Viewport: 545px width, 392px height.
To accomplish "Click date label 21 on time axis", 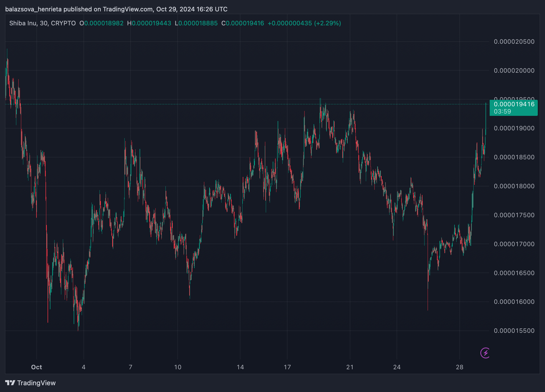I will point(350,367).
